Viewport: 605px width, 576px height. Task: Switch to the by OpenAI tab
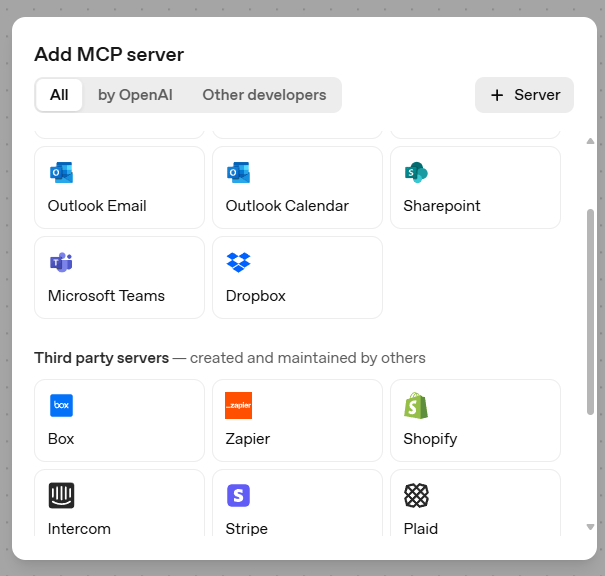click(135, 95)
